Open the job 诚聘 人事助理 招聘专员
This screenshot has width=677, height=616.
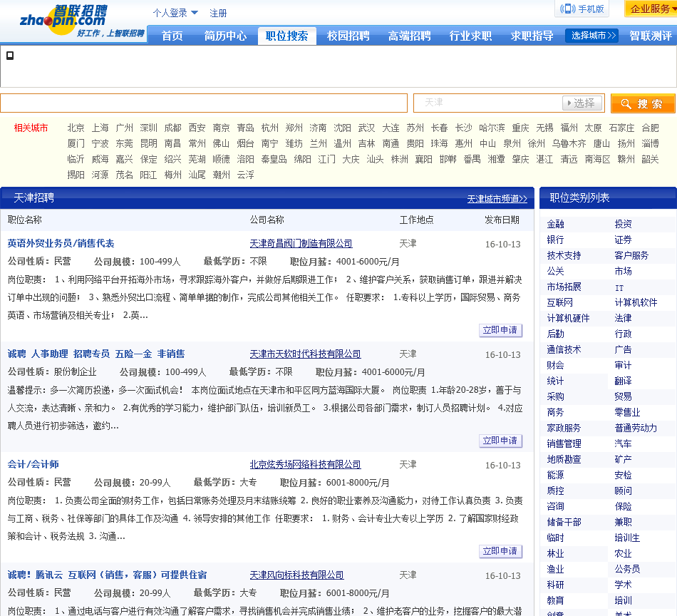(96, 354)
